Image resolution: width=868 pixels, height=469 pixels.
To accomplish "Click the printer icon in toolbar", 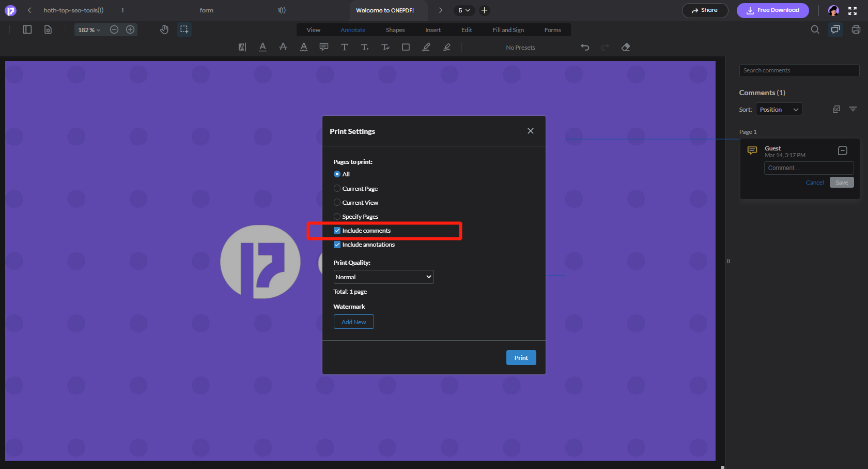I will [856, 29].
